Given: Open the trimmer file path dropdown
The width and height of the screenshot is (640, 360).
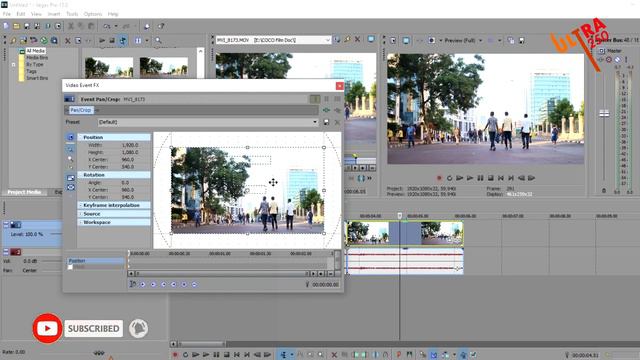Looking at the screenshot, I should [327, 40].
